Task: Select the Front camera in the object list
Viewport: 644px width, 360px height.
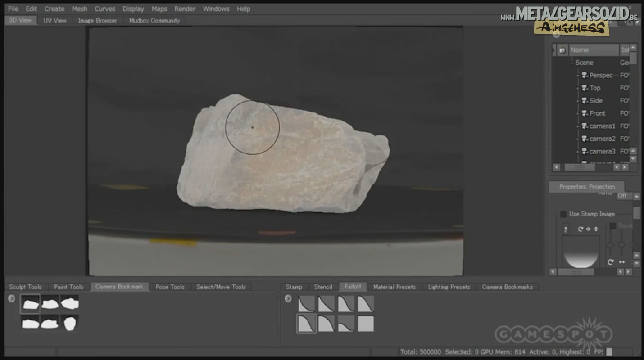Action: pos(593,113)
